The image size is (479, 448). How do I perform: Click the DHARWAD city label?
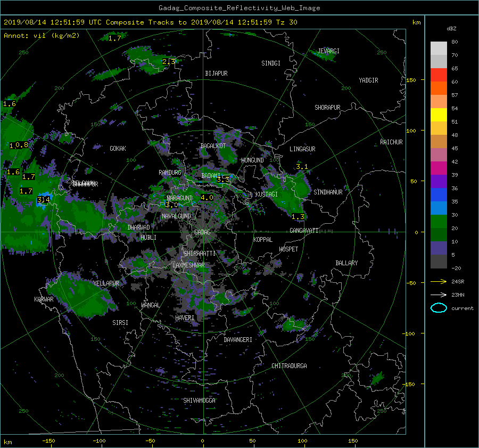(x=139, y=227)
